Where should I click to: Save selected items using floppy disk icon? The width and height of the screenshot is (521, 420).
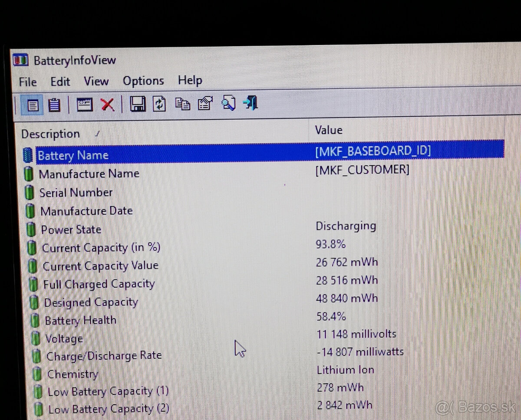point(138,104)
